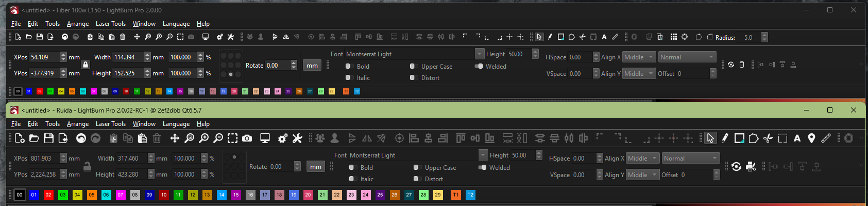Viewport: 868px width, 206px height.
Task: Select Rectangle tool in Ruida window
Action: click(x=739, y=138)
